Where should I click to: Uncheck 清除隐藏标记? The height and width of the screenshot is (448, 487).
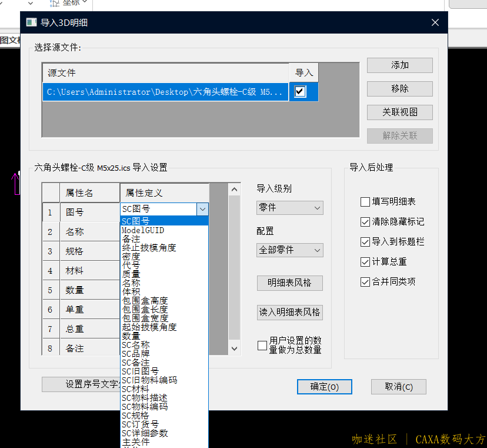tap(365, 223)
